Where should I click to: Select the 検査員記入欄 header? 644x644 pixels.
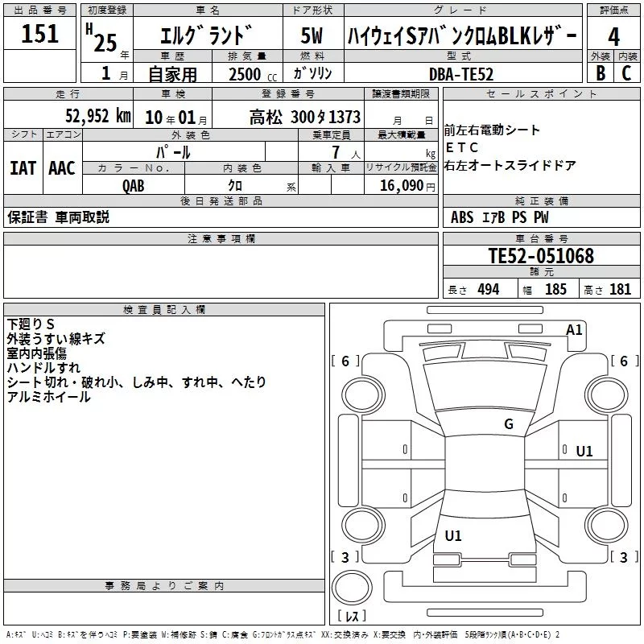pos(164,310)
